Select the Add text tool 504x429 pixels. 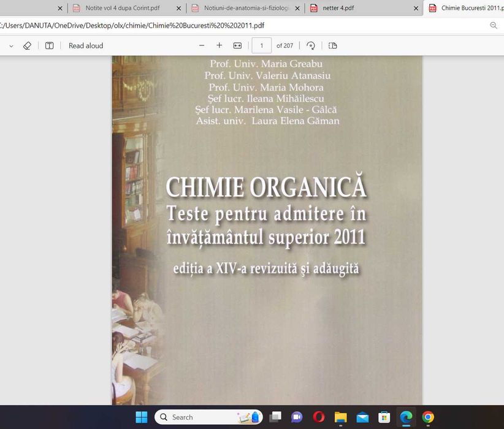[x=49, y=45]
